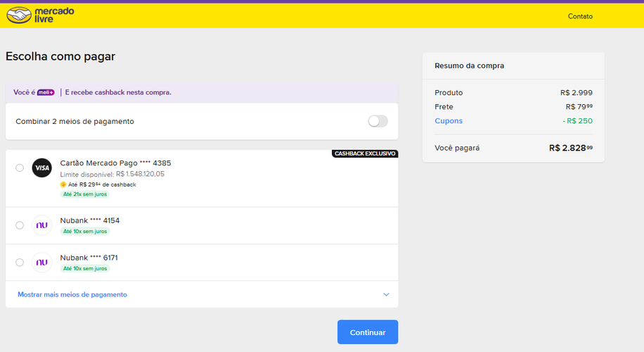Toggle Combinar 2 meios de pagamento switch
This screenshot has width=644, height=352.
click(378, 121)
